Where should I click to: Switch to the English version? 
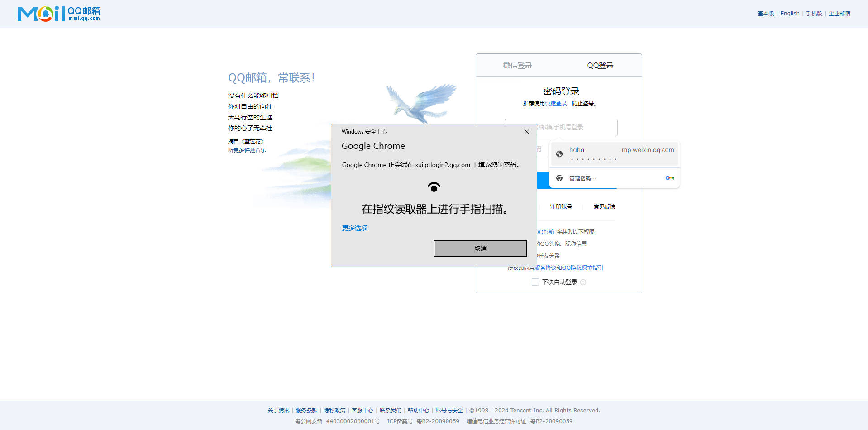click(790, 14)
